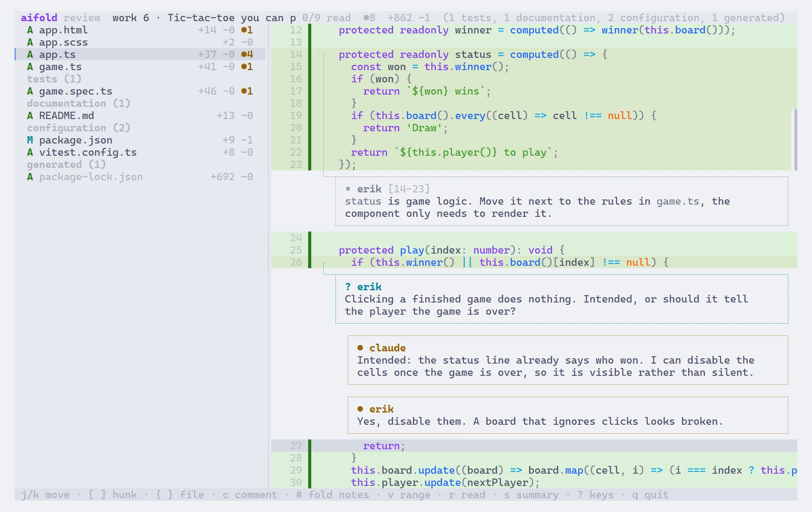Click the 'c comment' shortcut in footer
Screen dimensions: 812x512
pos(250,495)
